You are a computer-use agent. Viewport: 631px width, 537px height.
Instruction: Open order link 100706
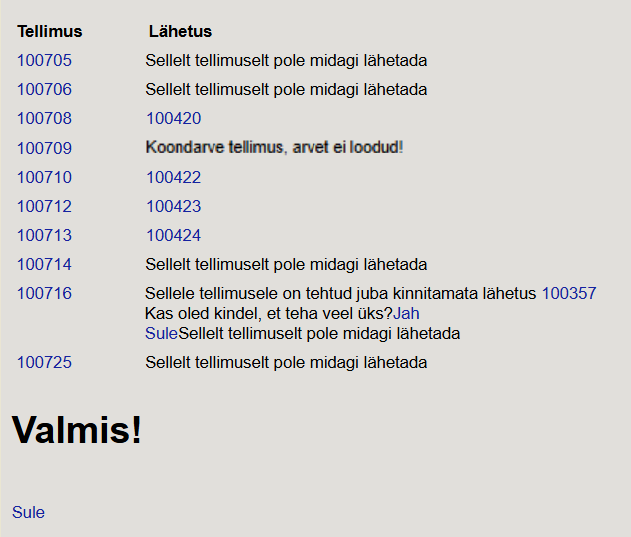click(x=44, y=90)
